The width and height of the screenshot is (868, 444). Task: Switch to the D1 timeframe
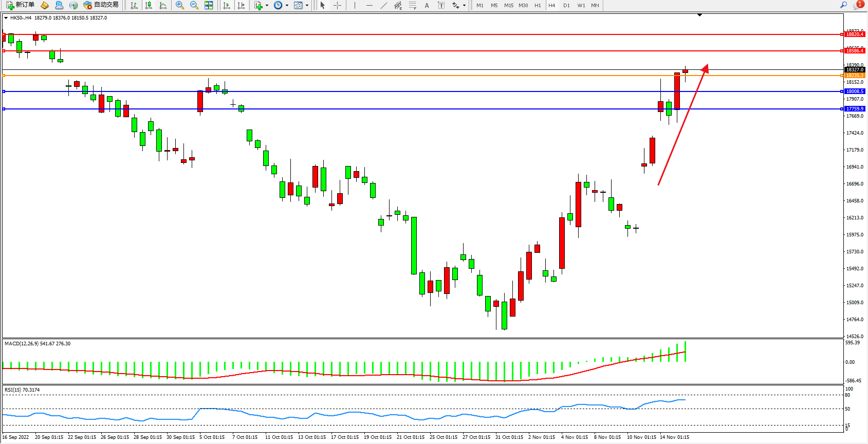(x=566, y=5)
